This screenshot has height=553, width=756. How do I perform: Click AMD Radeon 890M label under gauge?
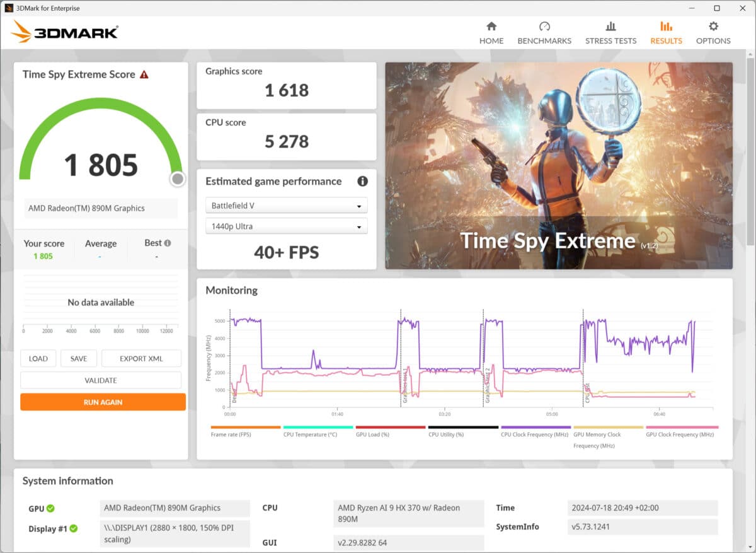click(x=101, y=208)
